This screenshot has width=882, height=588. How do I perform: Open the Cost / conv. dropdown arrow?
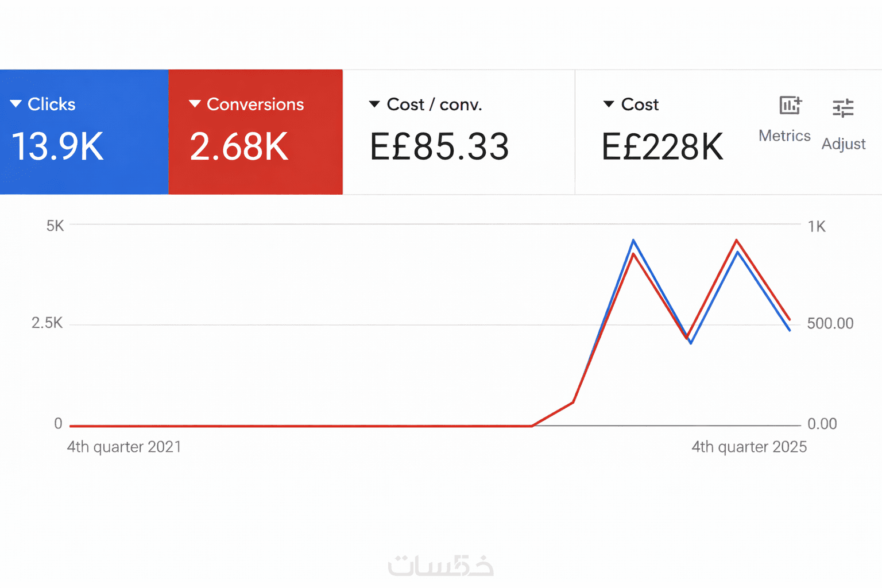374,105
